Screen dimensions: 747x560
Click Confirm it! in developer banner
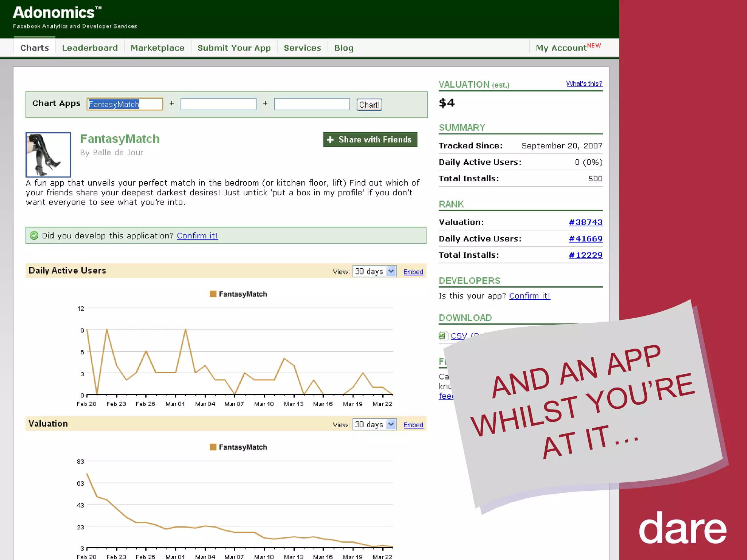pyautogui.click(x=197, y=236)
